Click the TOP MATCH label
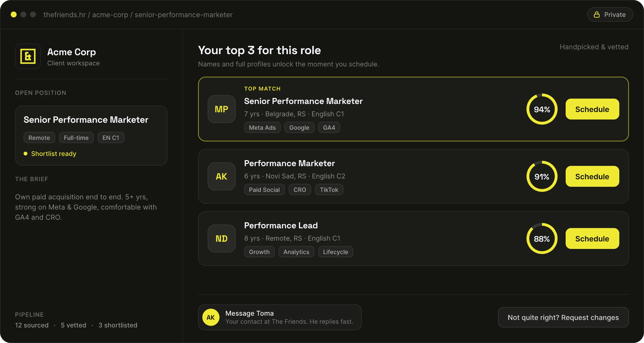Image resolution: width=644 pixels, height=343 pixels. point(262,89)
